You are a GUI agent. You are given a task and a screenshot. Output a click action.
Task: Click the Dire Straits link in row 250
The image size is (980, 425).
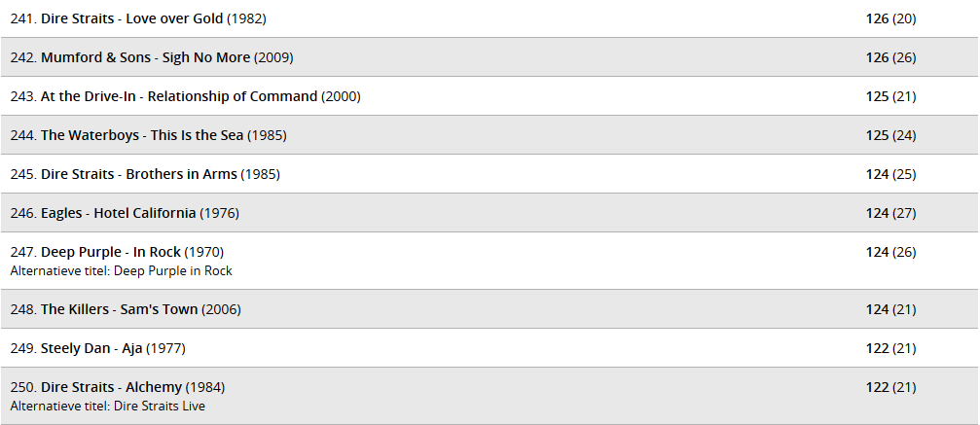click(78, 387)
